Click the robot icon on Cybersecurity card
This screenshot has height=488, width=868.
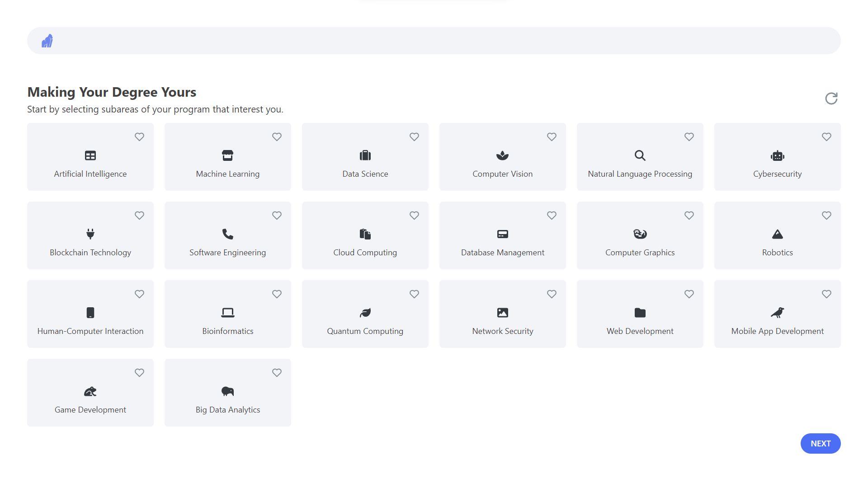777,156
